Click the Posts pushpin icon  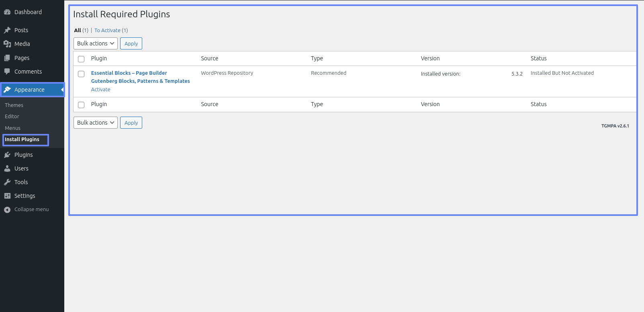pyautogui.click(x=7, y=30)
